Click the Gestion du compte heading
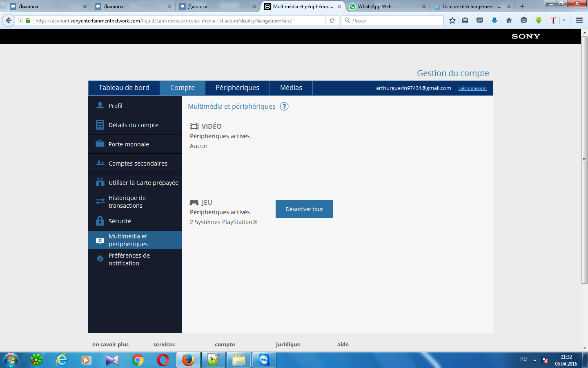 point(453,73)
